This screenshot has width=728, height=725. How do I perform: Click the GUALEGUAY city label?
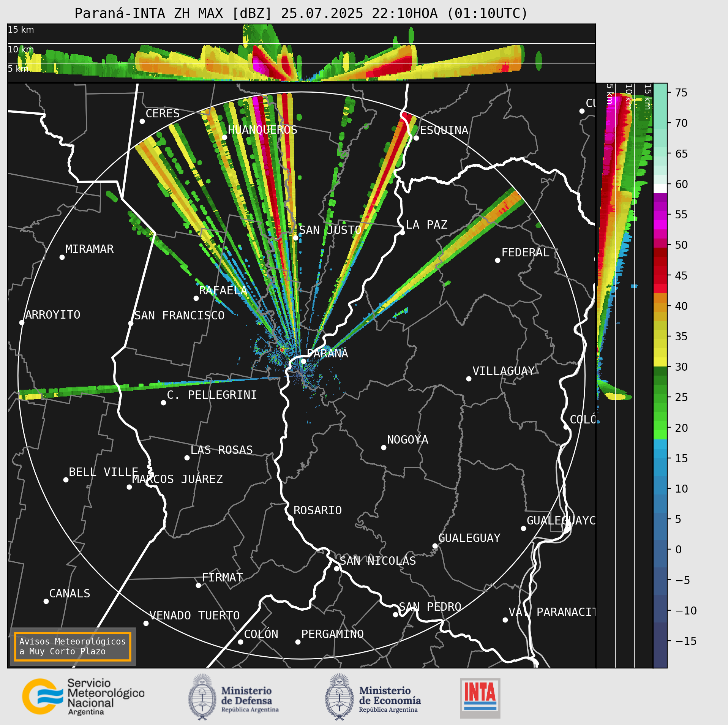(x=469, y=538)
